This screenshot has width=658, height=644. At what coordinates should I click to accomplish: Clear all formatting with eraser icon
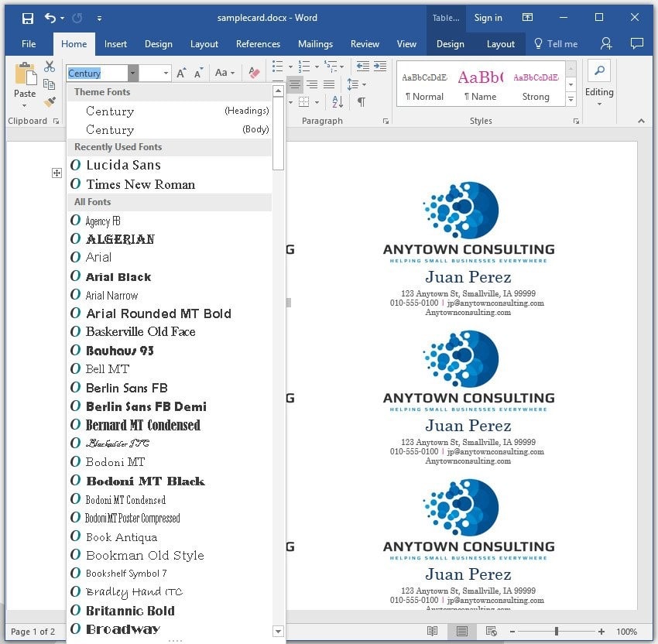pos(254,73)
